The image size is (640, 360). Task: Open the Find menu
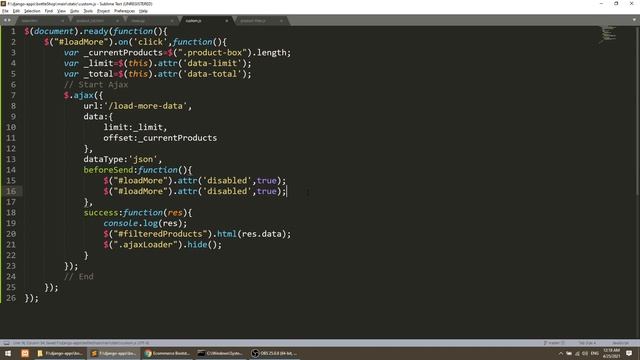[49, 11]
